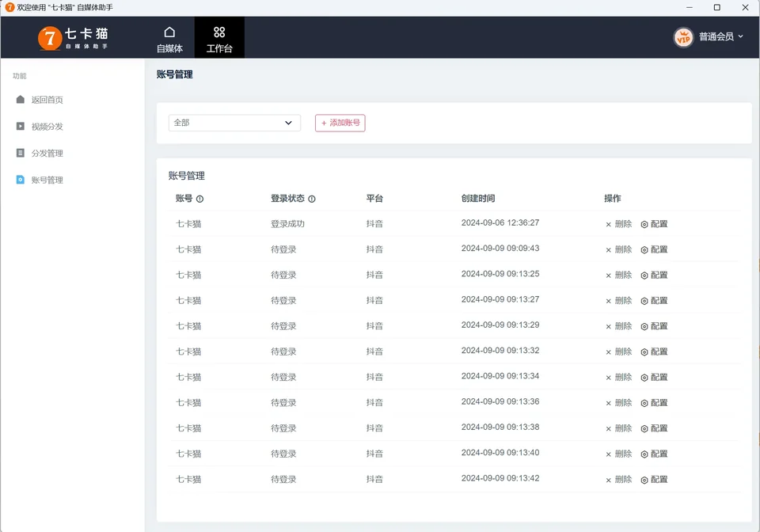The height and width of the screenshot is (532, 760).
Task: Configure account created at 09:13:38
Action: pos(655,428)
